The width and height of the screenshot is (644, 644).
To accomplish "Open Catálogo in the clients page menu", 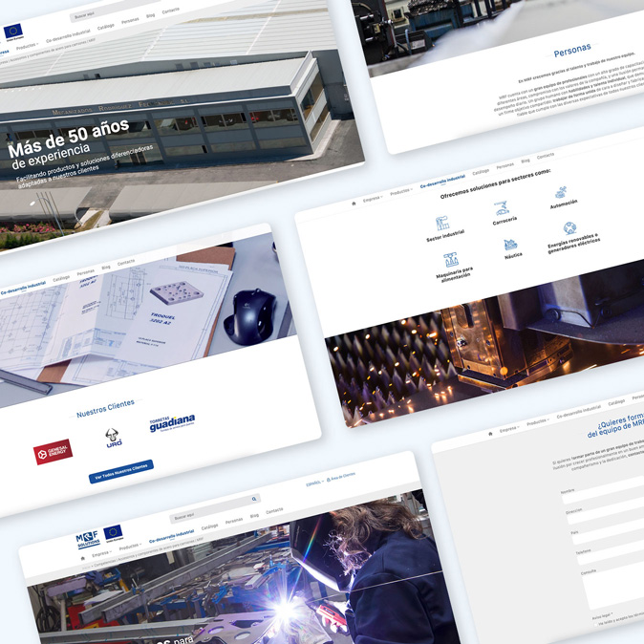I will (x=61, y=278).
